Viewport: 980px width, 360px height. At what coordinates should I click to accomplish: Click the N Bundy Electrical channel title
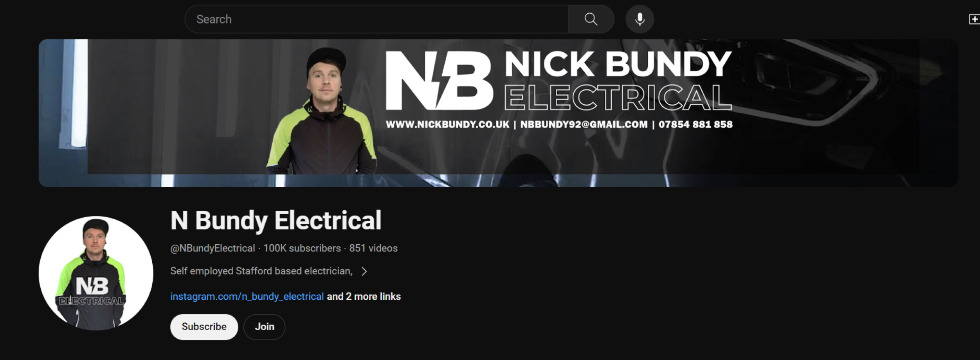276,220
